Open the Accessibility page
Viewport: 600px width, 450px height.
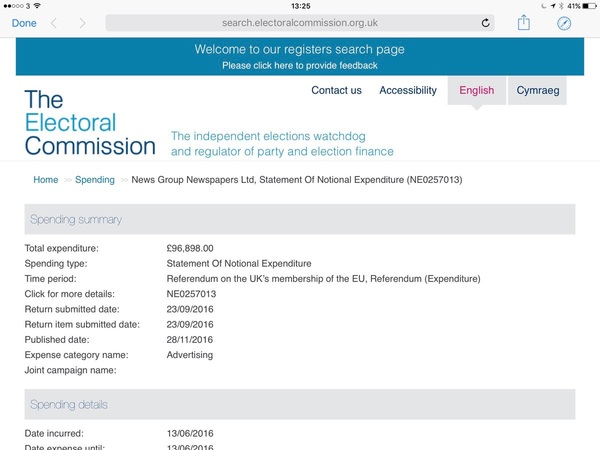pos(408,90)
